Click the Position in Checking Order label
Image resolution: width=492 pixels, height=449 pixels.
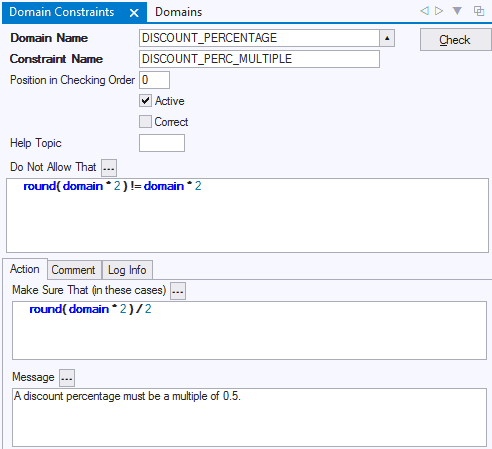(x=72, y=80)
